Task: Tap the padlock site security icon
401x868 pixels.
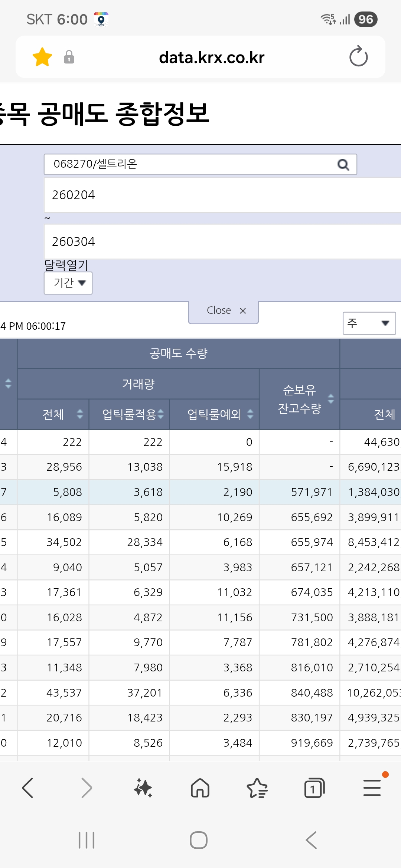Action: point(69,57)
